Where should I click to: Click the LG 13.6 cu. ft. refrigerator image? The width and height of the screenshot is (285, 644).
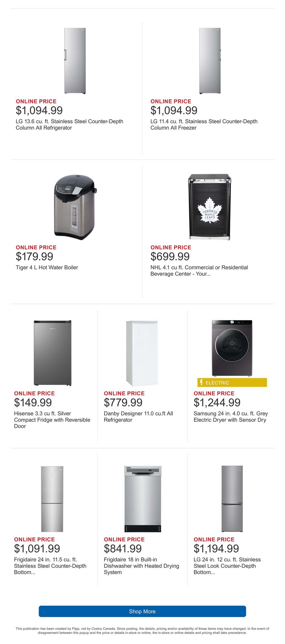[x=75, y=61]
